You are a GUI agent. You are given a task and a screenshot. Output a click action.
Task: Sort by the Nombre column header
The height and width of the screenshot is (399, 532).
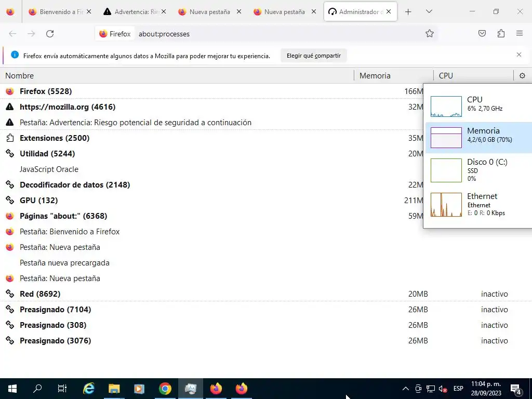click(177, 76)
